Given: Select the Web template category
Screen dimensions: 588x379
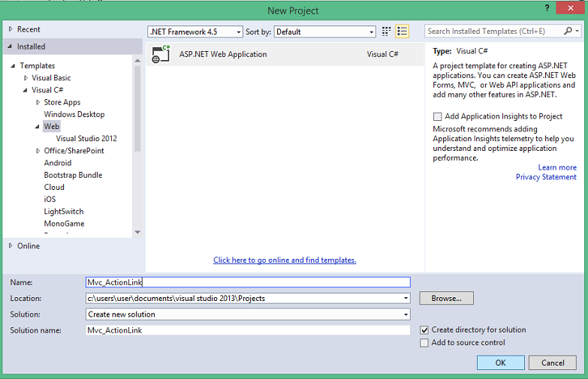Looking at the screenshot, I should [51, 126].
